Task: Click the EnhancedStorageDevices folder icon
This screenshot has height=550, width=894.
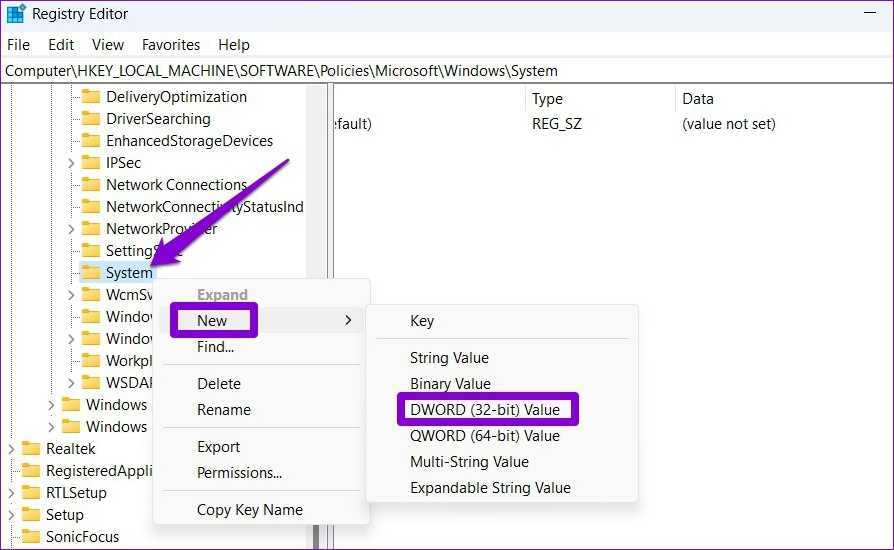Action: tap(91, 141)
